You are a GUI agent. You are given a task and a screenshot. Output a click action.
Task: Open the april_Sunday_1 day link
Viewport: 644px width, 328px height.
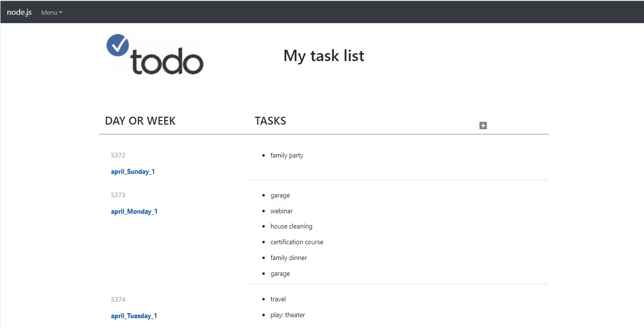133,171
